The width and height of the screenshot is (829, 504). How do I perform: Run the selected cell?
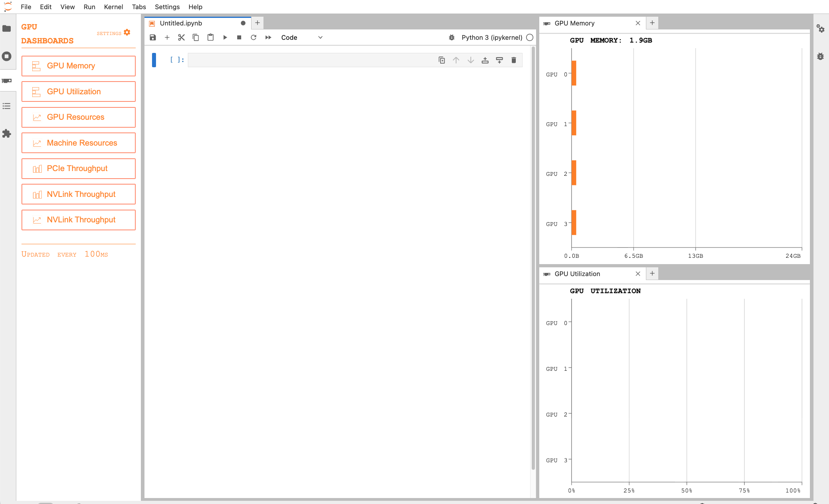pyautogui.click(x=225, y=37)
